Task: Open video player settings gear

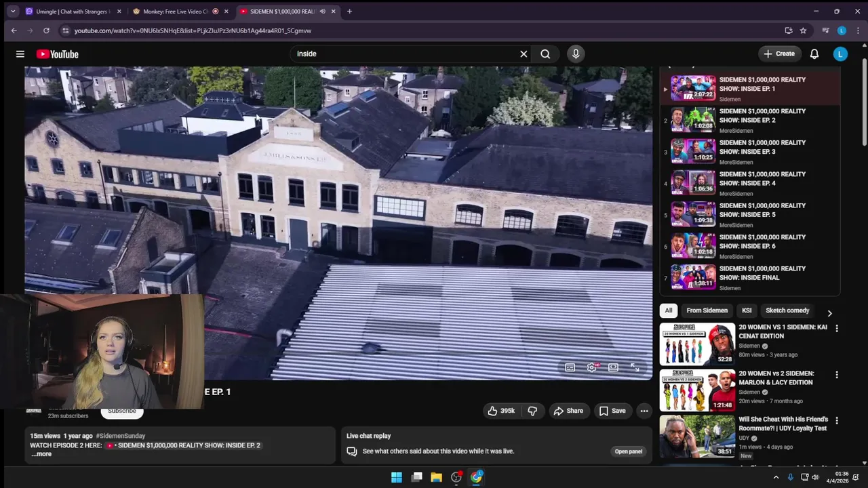Action: click(592, 367)
